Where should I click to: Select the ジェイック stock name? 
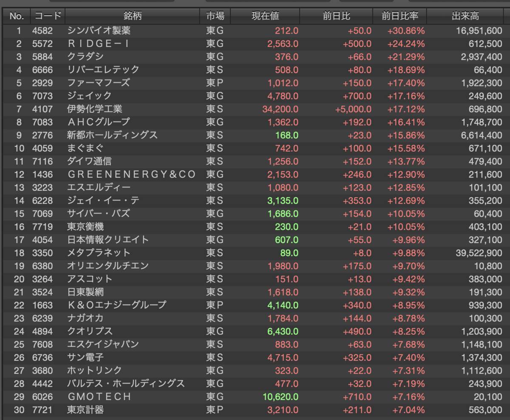tap(90, 96)
